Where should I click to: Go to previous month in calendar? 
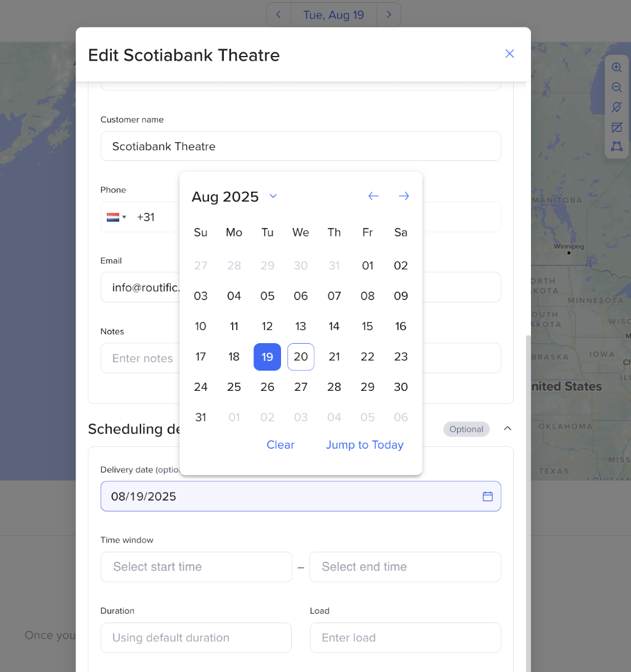(373, 196)
